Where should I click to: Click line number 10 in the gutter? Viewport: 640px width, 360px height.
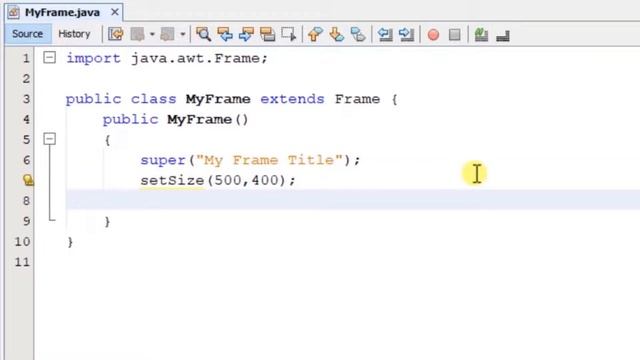(22, 242)
